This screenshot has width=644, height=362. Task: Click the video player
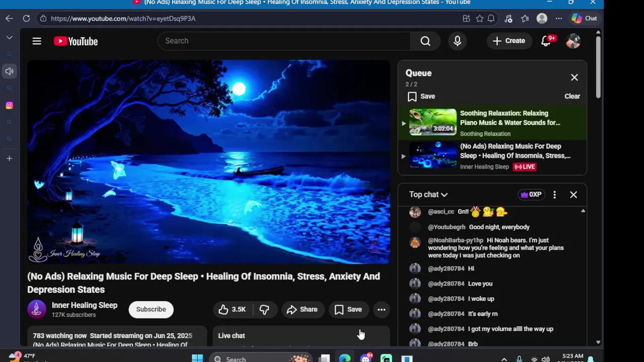208,162
